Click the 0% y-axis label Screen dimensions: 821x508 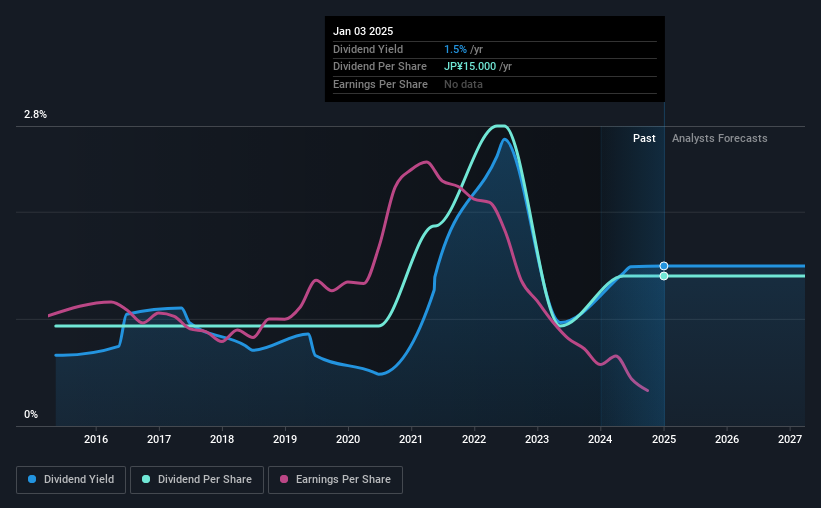click(x=31, y=414)
